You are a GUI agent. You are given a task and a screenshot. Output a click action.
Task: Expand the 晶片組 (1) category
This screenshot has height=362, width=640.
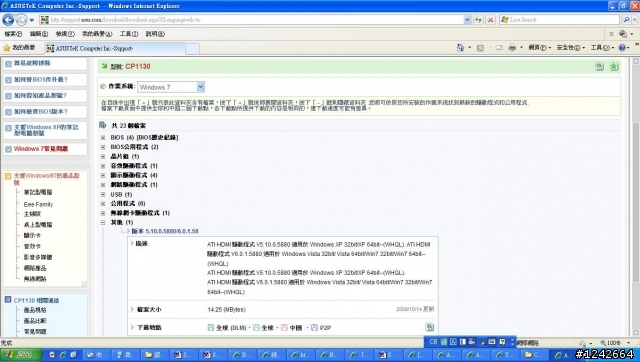(103, 157)
